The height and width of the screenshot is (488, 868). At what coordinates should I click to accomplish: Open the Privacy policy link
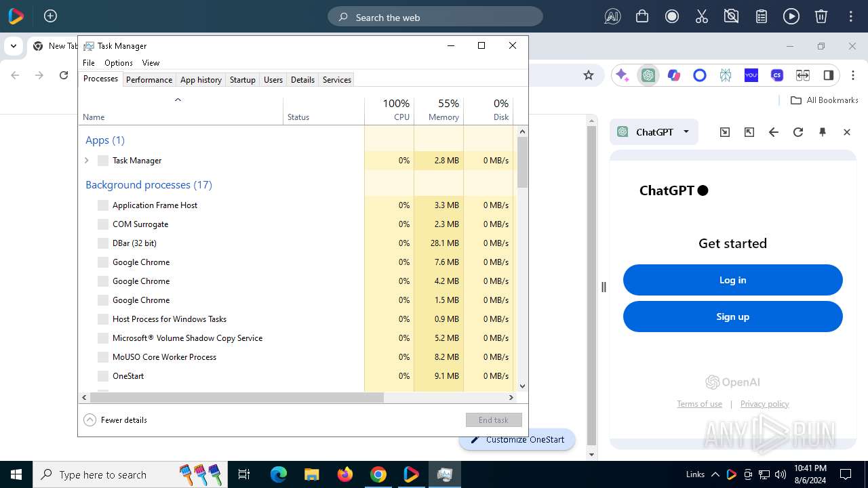pos(764,404)
